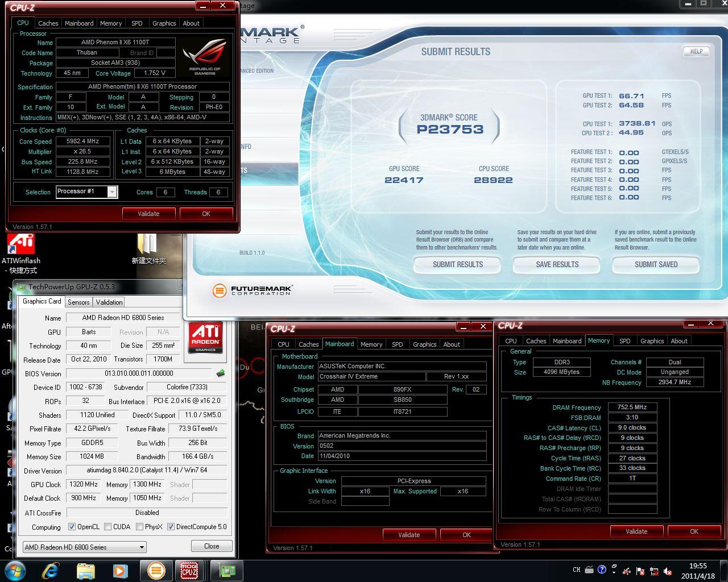
Task: Toggle the DirectCompute 5.0 checkbox
Action: click(171, 527)
